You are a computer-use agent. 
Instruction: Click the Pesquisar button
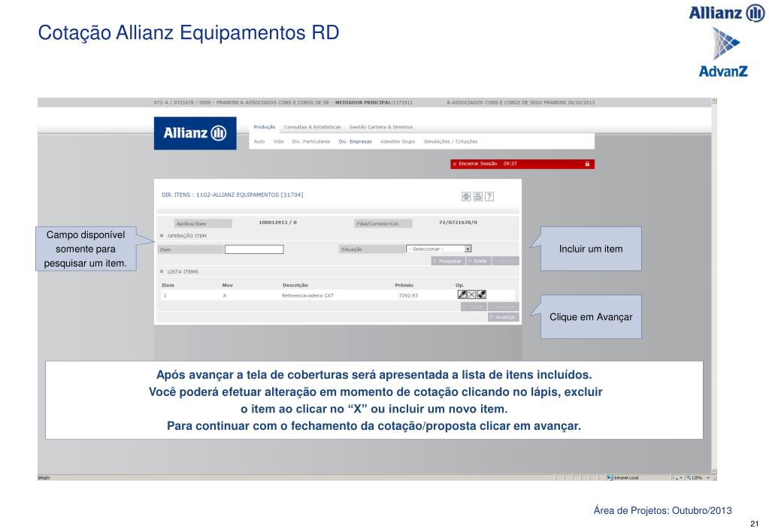tap(448, 261)
